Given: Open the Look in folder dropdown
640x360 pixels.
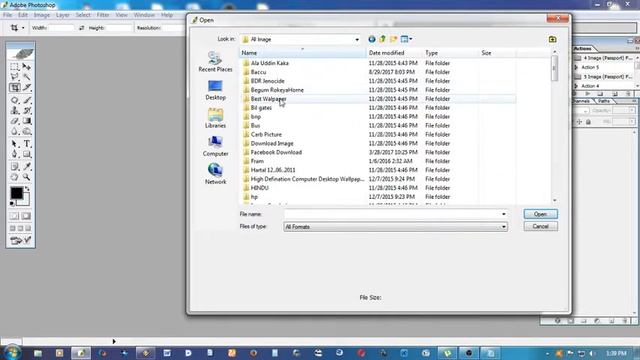Looking at the screenshot, I should coord(357,40).
